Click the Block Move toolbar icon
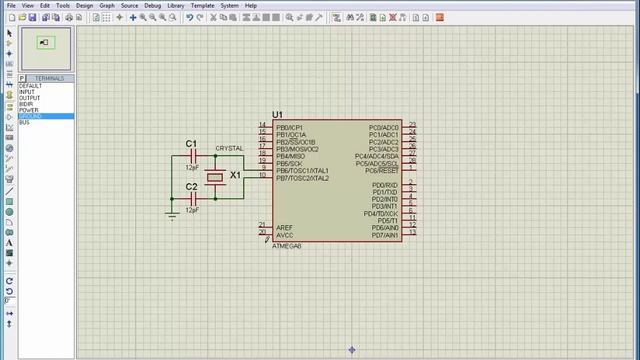Viewport: 640px width, 360px height. (256, 18)
